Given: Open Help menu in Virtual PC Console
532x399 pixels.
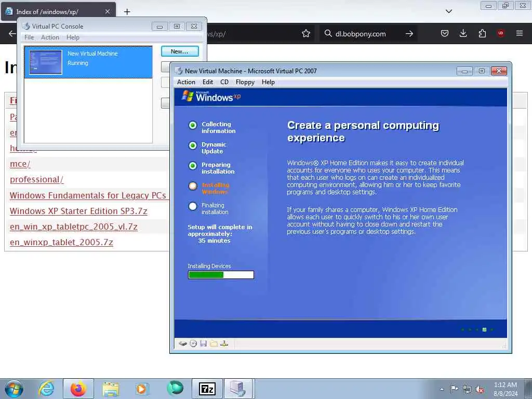Looking at the screenshot, I should click(73, 37).
